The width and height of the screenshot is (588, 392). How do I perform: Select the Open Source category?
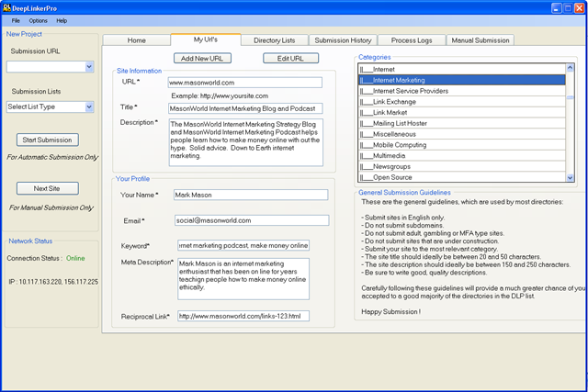461,177
